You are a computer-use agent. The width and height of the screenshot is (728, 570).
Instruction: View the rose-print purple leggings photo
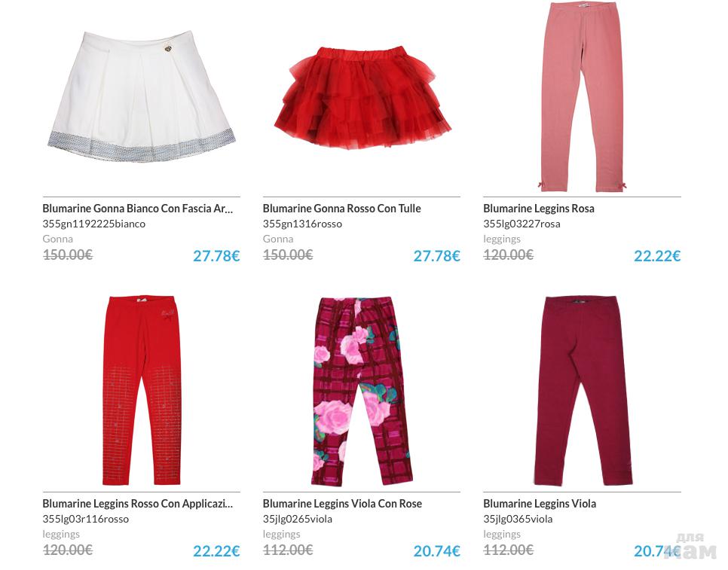point(362,392)
